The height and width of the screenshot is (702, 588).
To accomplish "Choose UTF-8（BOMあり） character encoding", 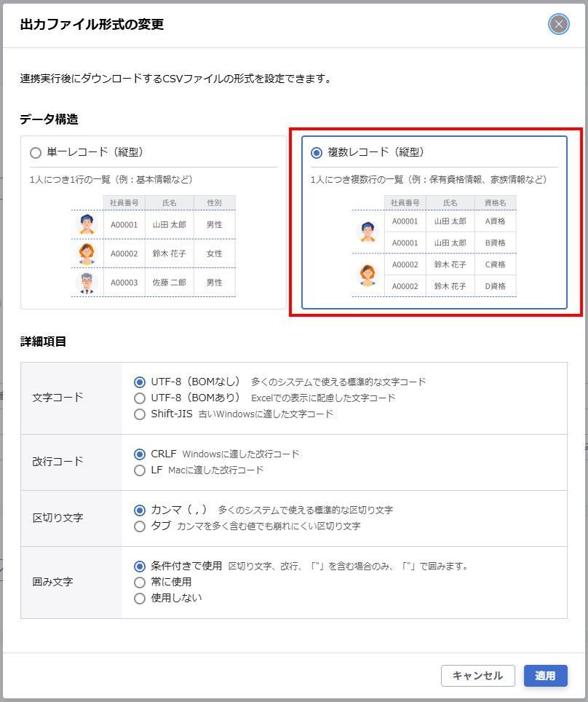I will pos(140,398).
